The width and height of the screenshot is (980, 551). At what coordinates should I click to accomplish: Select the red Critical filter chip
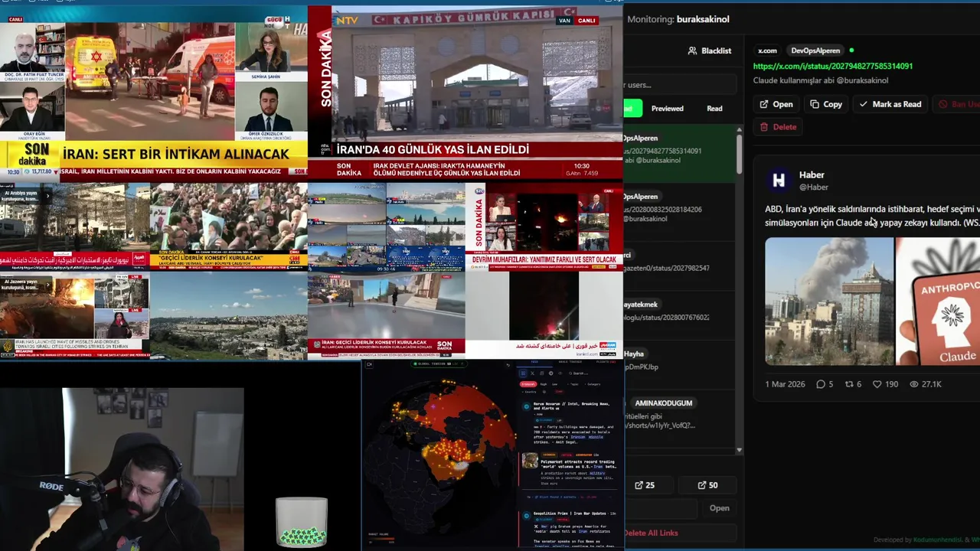coord(528,384)
